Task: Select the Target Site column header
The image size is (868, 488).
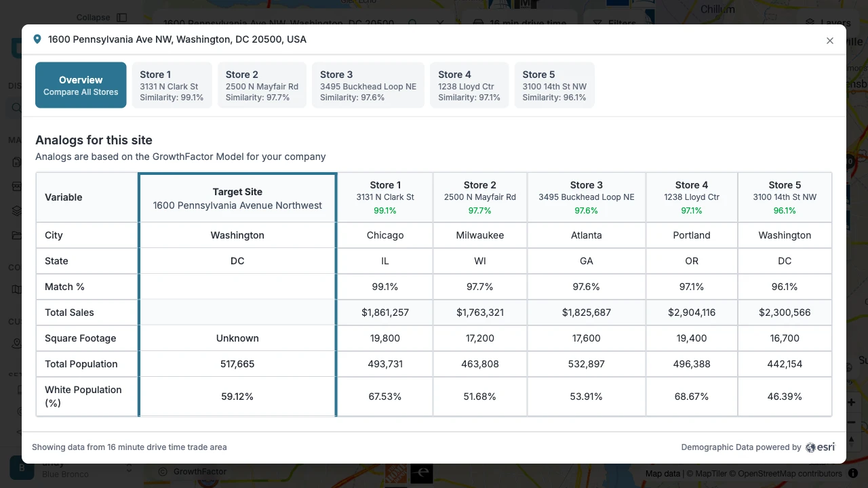Action: [x=237, y=199]
